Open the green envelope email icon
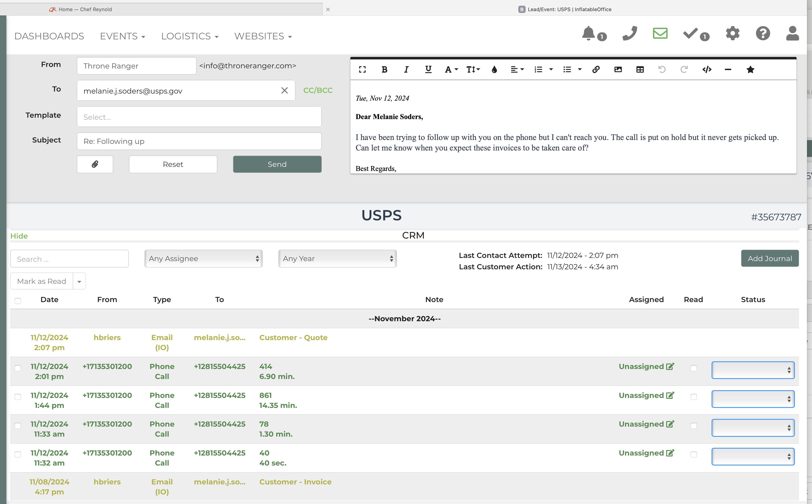The image size is (812, 504). pyautogui.click(x=660, y=33)
